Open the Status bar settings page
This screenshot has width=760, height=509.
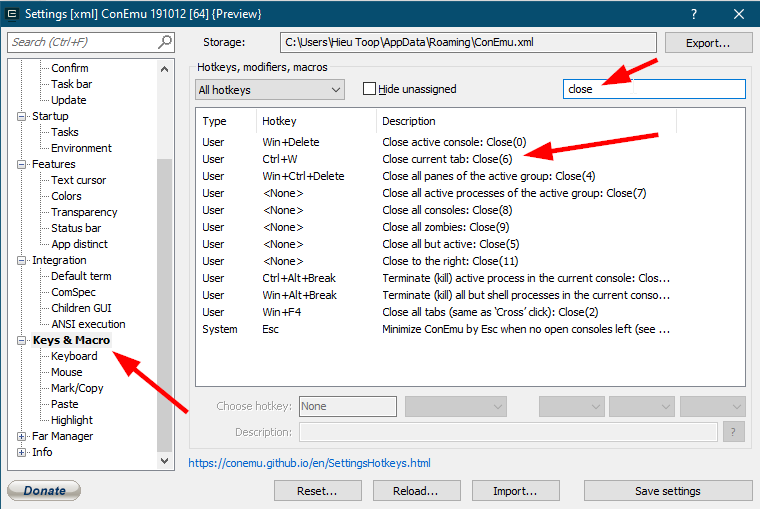pyautogui.click(x=78, y=228)
